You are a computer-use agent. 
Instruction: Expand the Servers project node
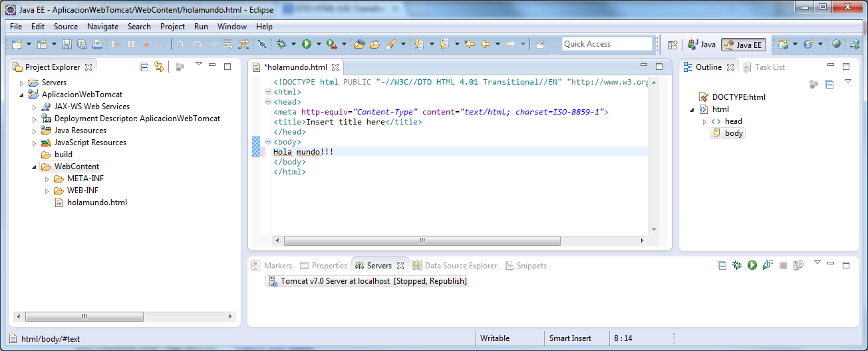22,83
